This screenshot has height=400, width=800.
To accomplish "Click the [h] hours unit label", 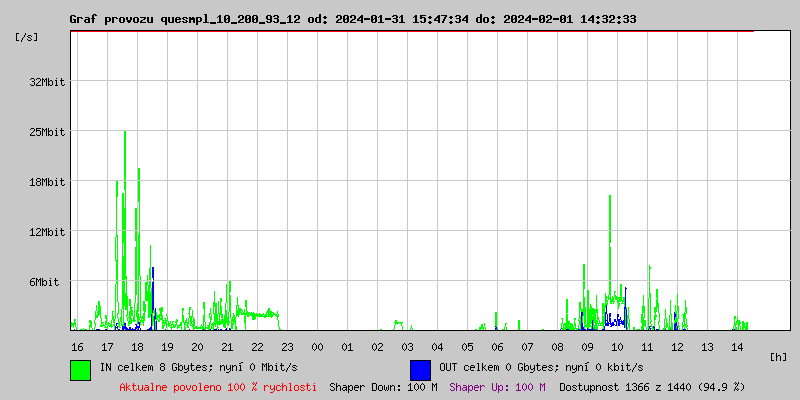I will (x=779, y=357).
